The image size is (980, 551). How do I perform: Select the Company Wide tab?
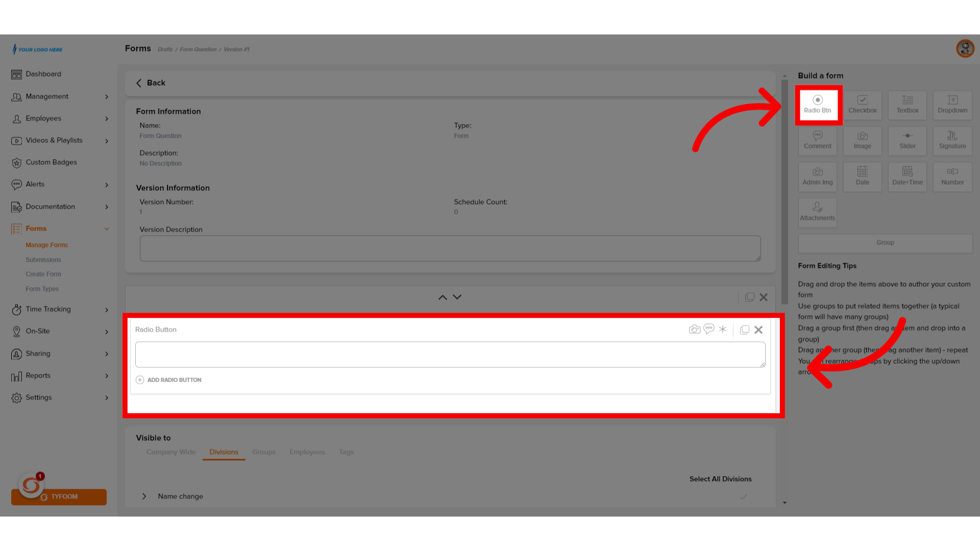tap(171, 452)
